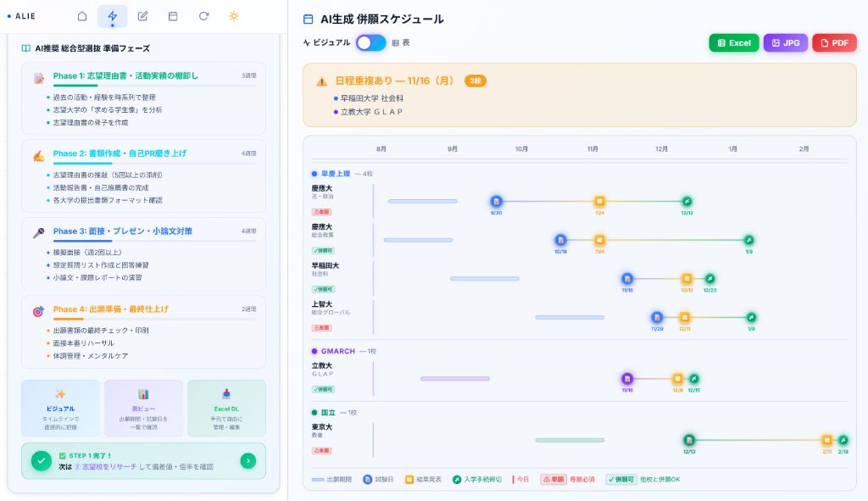The image size is (868, 501).
Task: Click the purple 11/16 exam marker for 立教大
Action: point(627,379)
